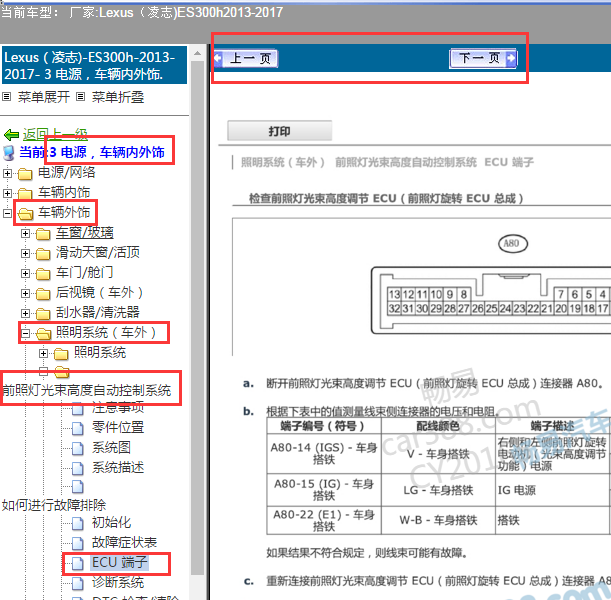Click the 滑动天窗/活顶 folder icon

tap(43, 254)
